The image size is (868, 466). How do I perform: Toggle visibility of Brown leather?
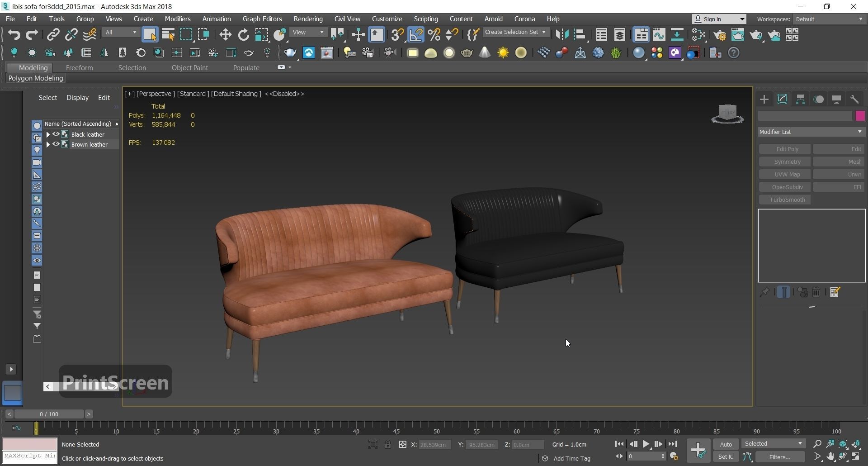click(56, 144)
